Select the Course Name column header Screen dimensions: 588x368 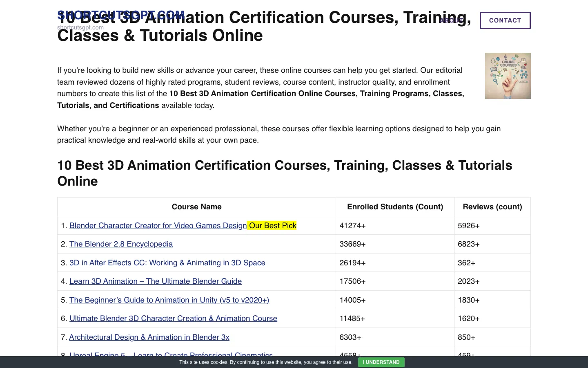(x=196, y=207)
